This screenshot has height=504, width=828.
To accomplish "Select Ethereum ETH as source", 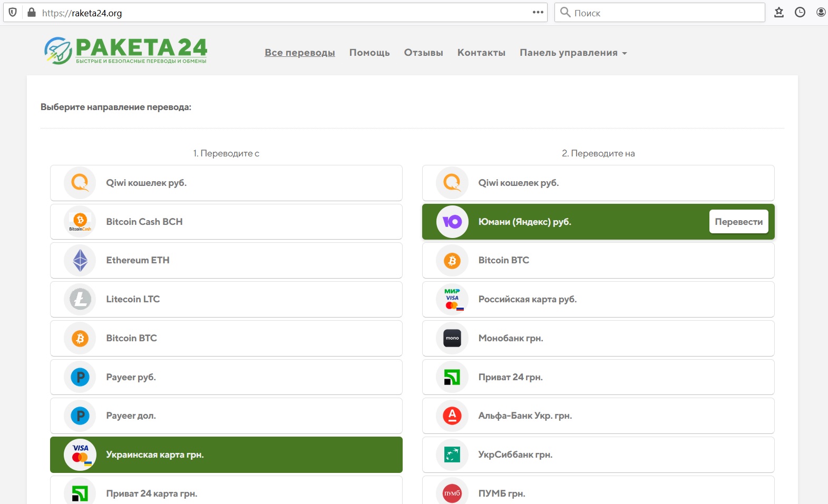I will [x=226, y=260].
